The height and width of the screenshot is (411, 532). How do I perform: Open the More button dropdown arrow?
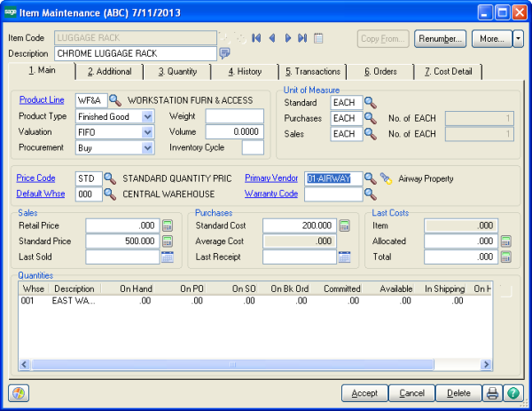(x=518, y=38)
